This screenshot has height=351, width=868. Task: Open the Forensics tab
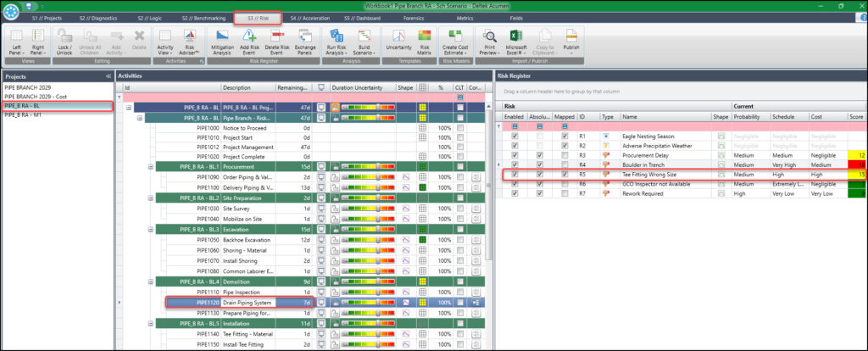click(415, 19)
